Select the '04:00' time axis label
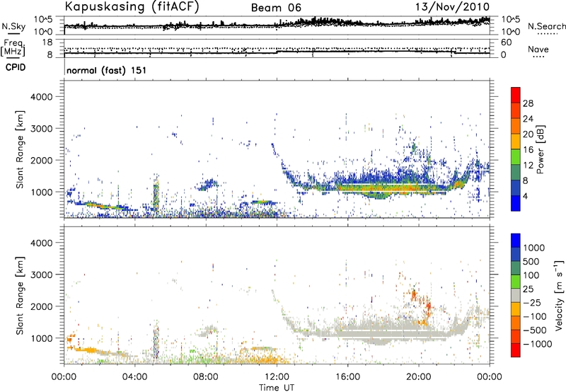The image size is (566, 392). tap(135, 377)
